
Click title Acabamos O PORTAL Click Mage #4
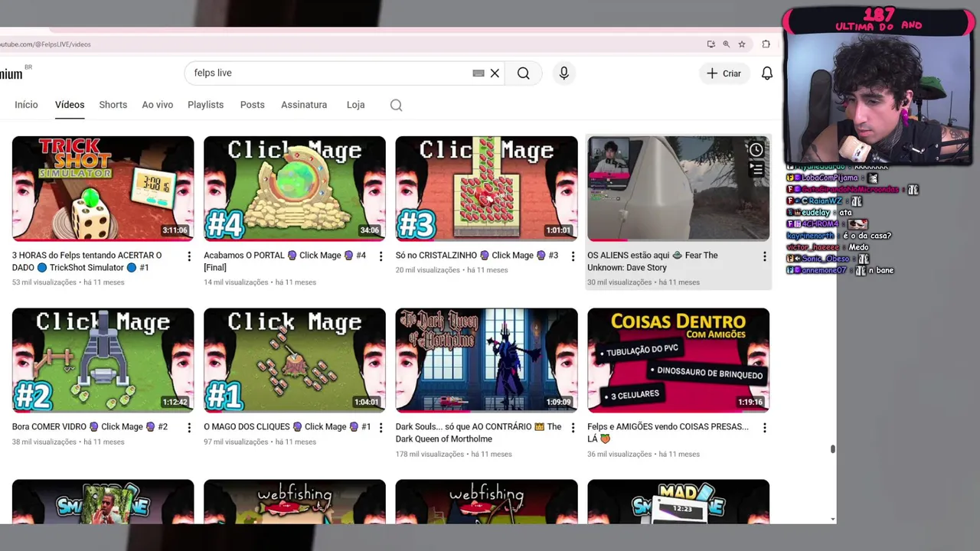coord(285,261)
